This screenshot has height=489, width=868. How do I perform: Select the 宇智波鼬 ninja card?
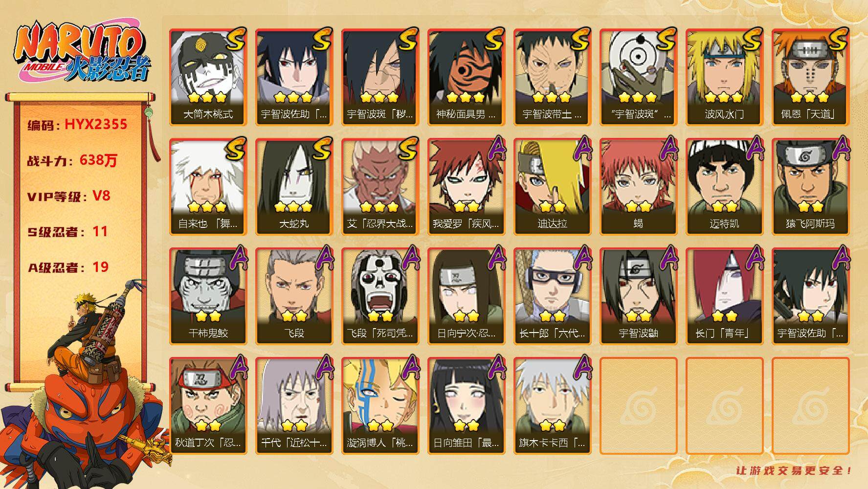click(x=639, y=296)
